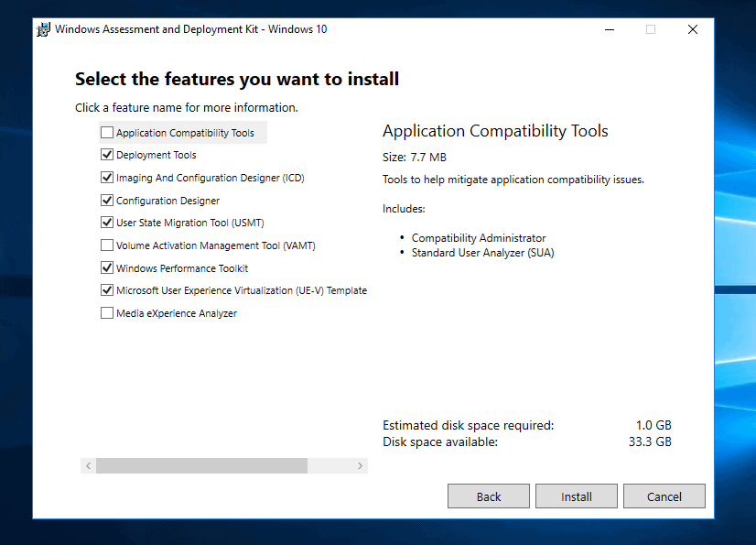Select Volume Activation Management Tool (VAMT) name

coord(215,245)
